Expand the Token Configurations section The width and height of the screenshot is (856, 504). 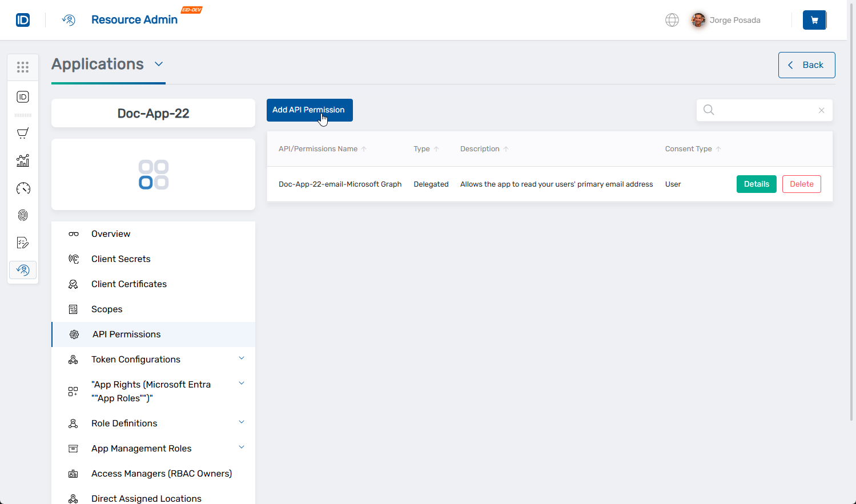point(241,357)
